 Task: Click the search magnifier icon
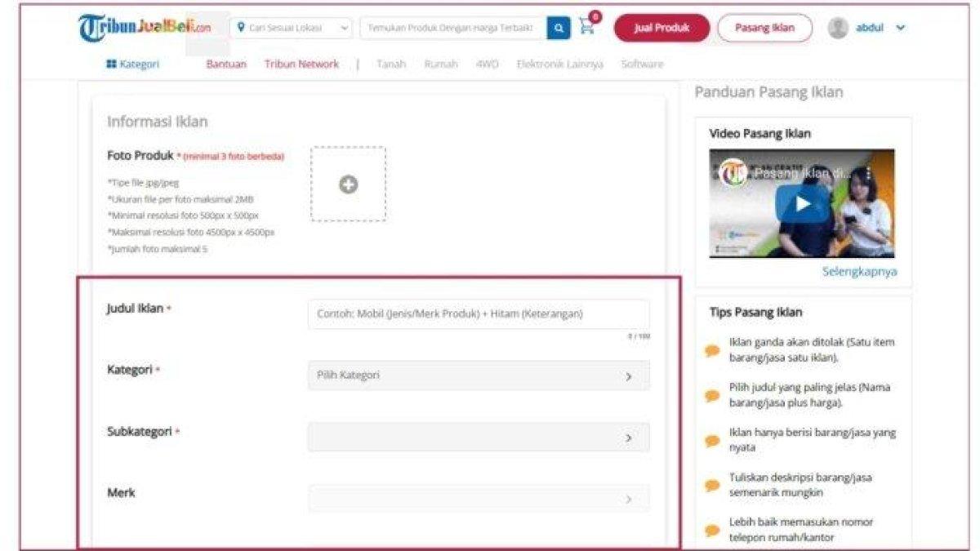559,28
